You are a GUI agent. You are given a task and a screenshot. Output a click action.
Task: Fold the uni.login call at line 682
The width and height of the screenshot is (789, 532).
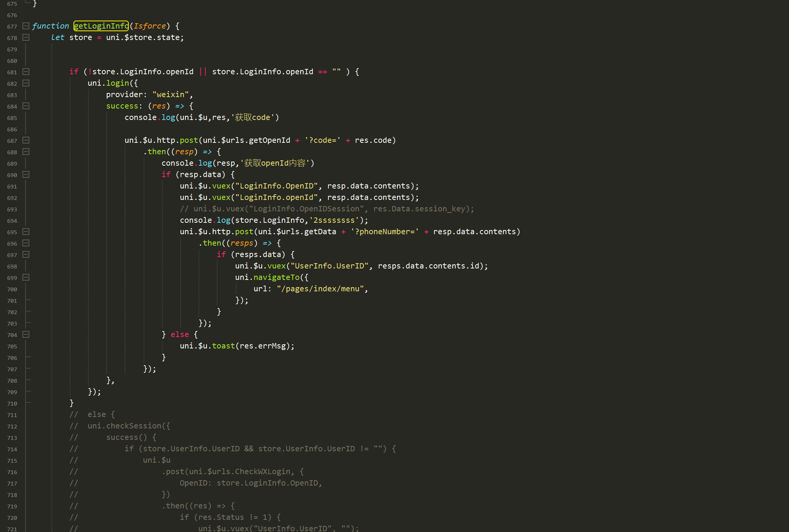(x=26, y=83)
